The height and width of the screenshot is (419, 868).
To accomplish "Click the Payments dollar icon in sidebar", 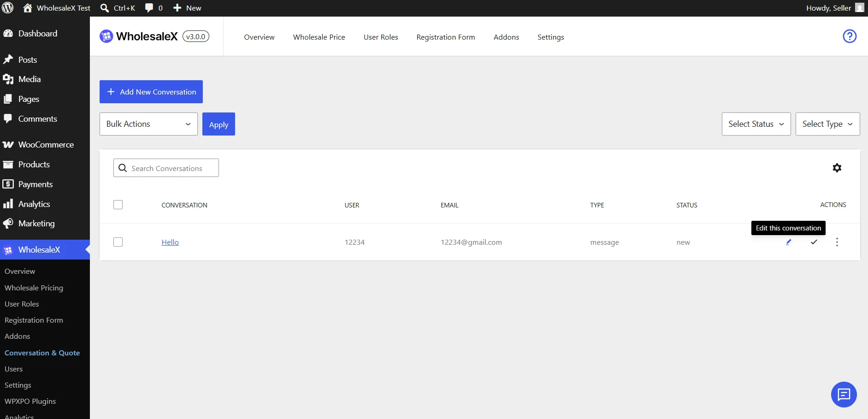I will click(8, 184).
